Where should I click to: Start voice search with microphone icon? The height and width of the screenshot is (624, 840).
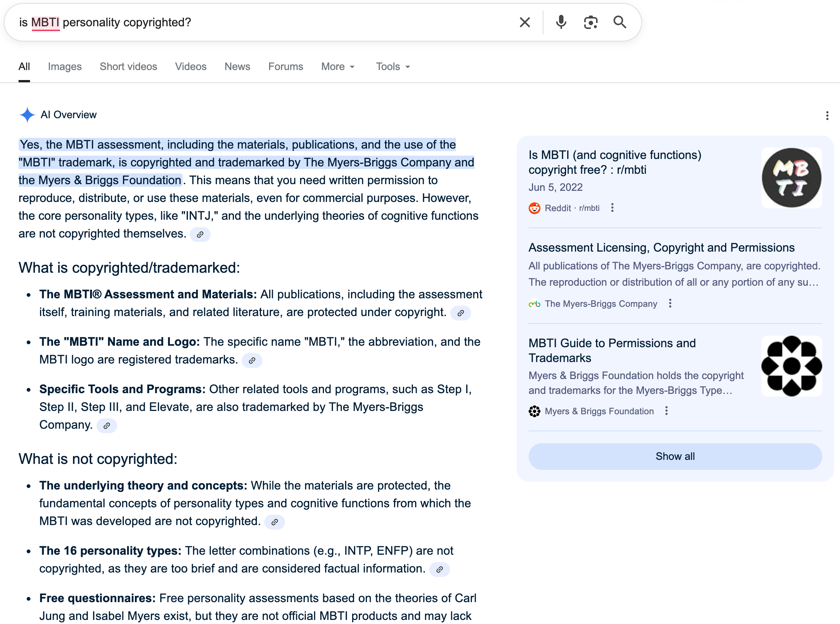pyautogui.click(x=561, y=22)
